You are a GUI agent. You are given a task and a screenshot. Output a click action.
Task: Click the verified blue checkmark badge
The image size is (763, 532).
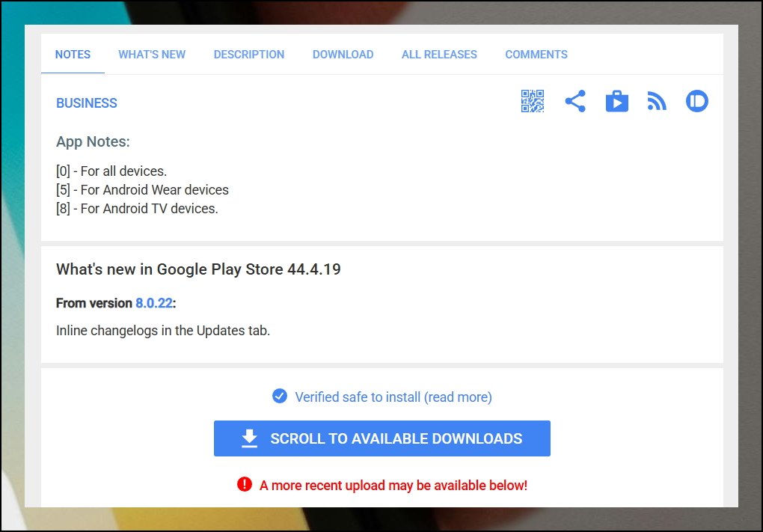pos(279,397)
